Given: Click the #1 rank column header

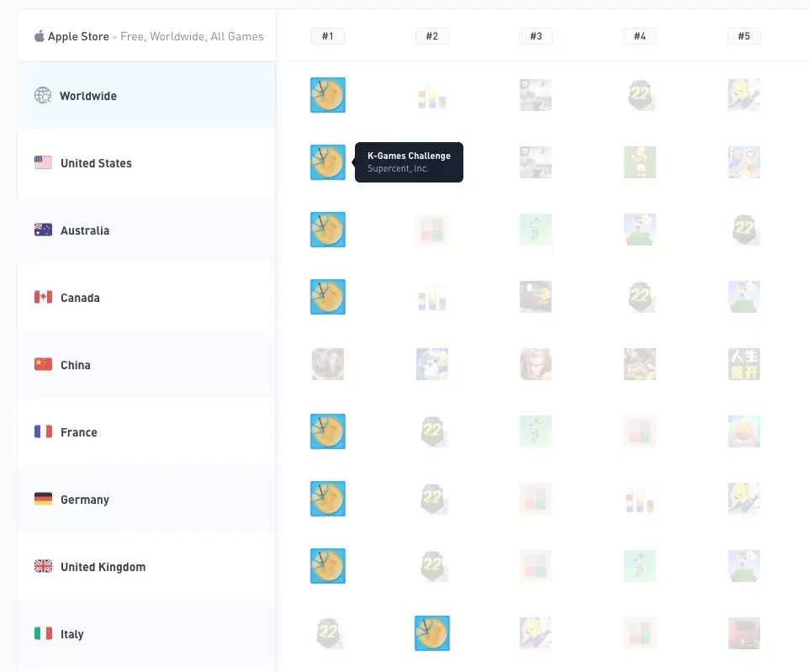Looking at the screenshot, I should click(x=328, y=36).
